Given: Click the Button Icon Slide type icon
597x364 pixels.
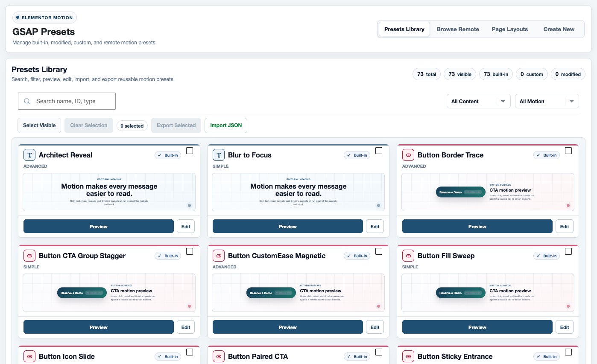Looking at the screenshot, I should point(29,356).
